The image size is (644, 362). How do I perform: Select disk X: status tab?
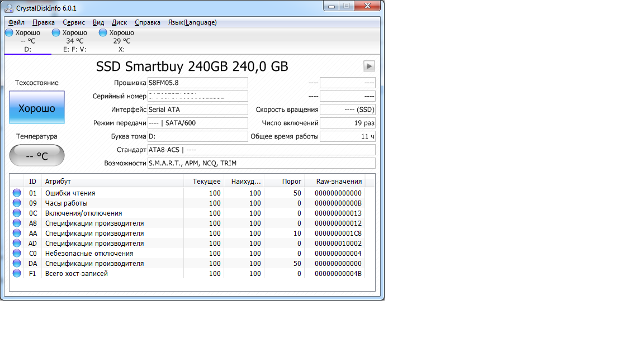(121, 41)
